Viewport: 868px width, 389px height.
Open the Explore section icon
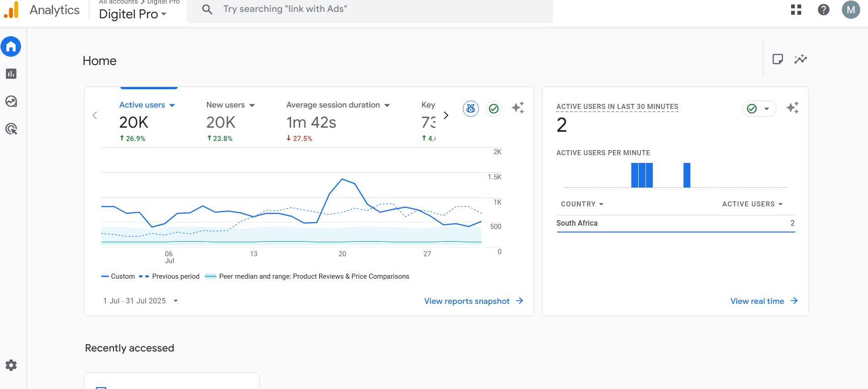pos(11,101)
